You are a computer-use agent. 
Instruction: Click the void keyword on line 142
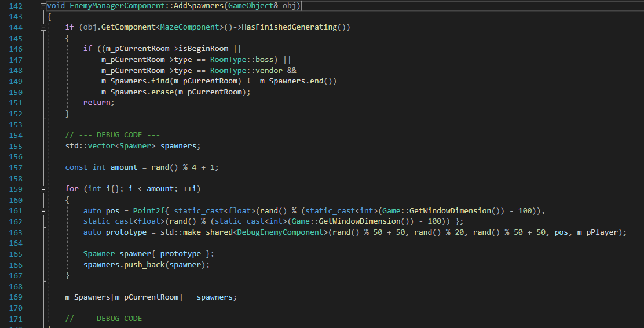pyautogui.click(x=56, y=6)
